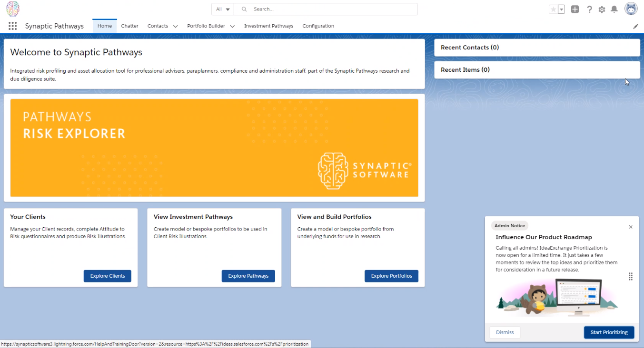
Task: Open the Help question mark menu
Action: pyautogui.click(x=589, y=10)
